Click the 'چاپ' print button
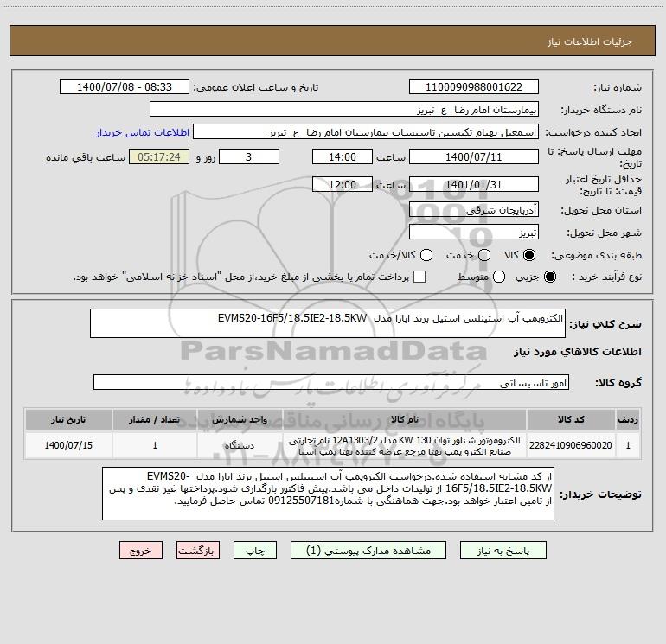This screenshot has height=644, width=666. (x=255, y=551)
